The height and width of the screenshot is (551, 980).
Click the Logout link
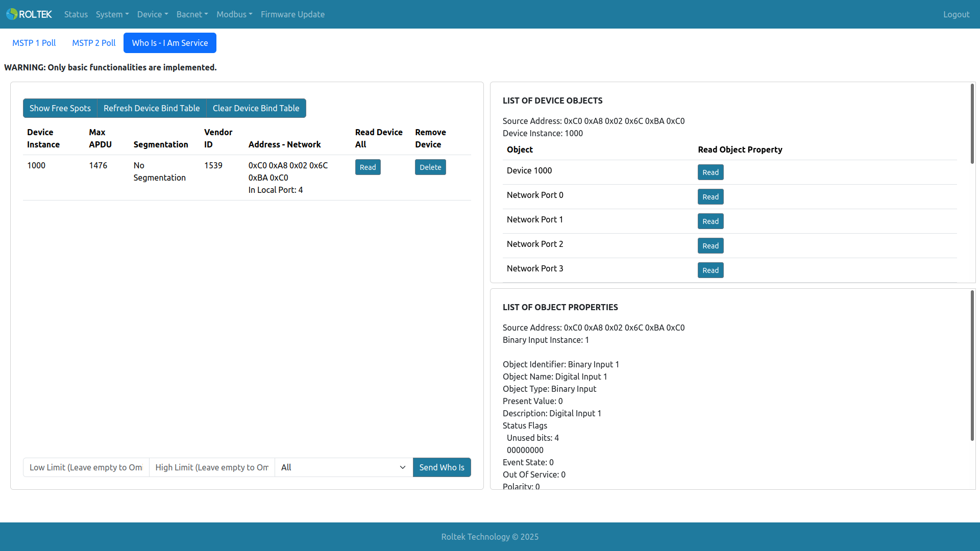[956, 14]
